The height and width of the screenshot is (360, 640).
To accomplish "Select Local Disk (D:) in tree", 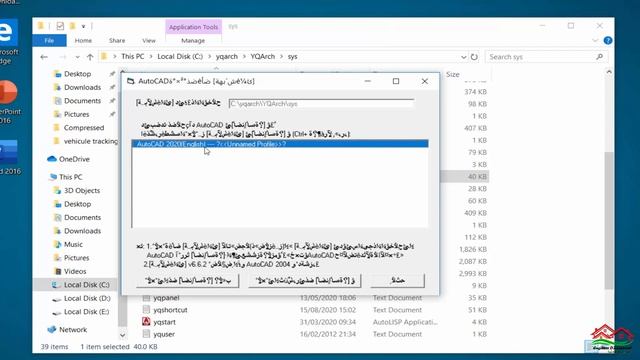I will 87,298.
